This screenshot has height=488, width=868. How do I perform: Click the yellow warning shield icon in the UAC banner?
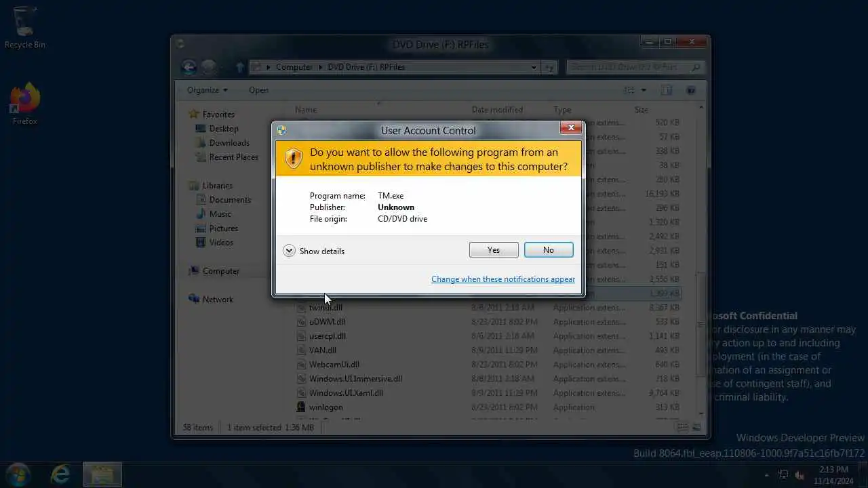pyautogui.click(x=293, y=158)
